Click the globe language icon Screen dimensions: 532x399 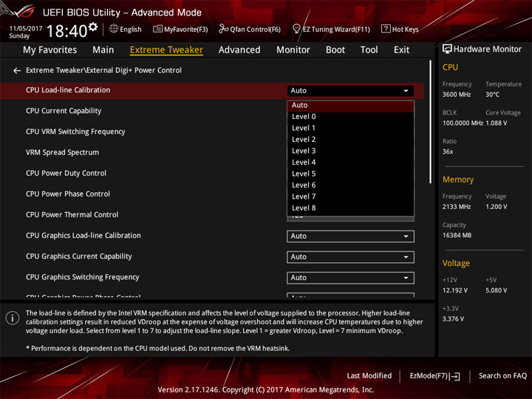114,29
